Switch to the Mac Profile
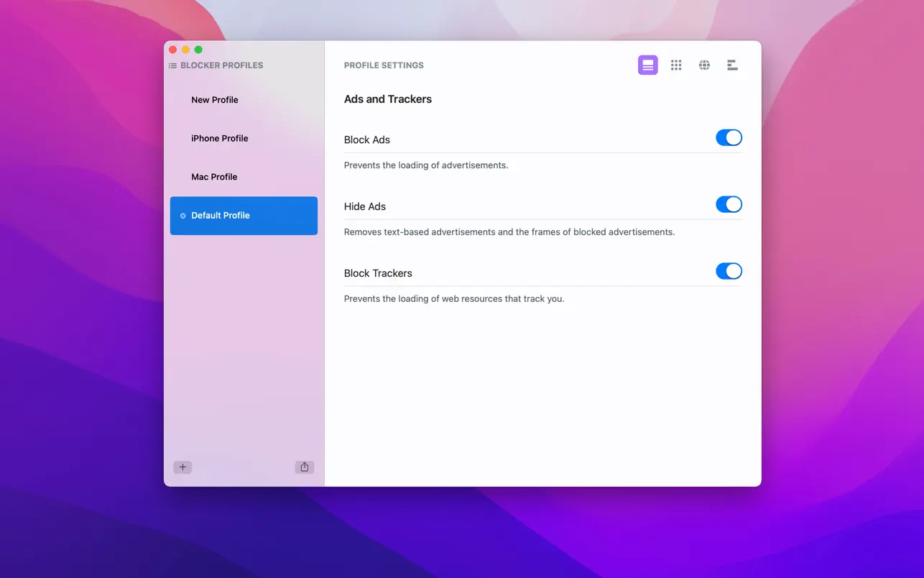The width and height of the screenshot is (924, 578). click(214, 177)
